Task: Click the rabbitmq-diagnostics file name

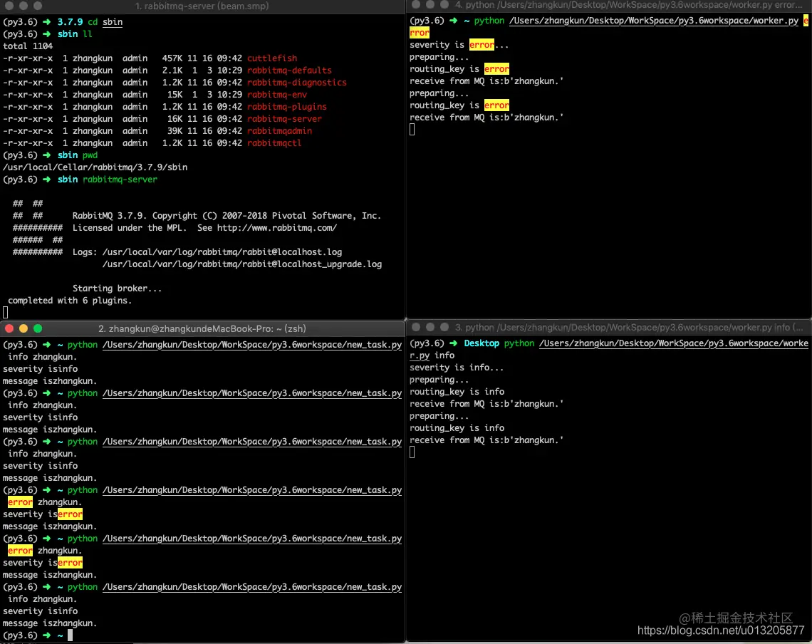Action: click(x=297, y=83)
